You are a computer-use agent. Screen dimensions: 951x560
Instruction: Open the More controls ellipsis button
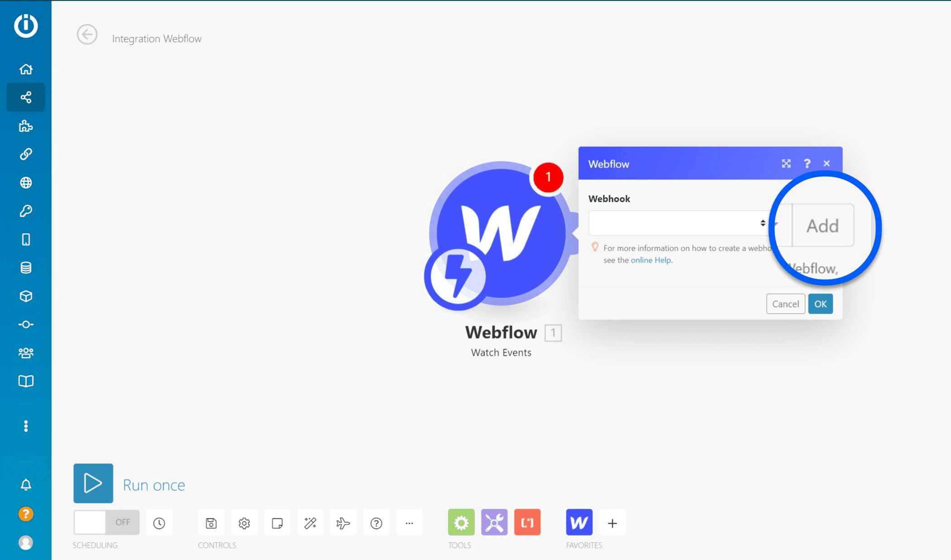point(409,523)
